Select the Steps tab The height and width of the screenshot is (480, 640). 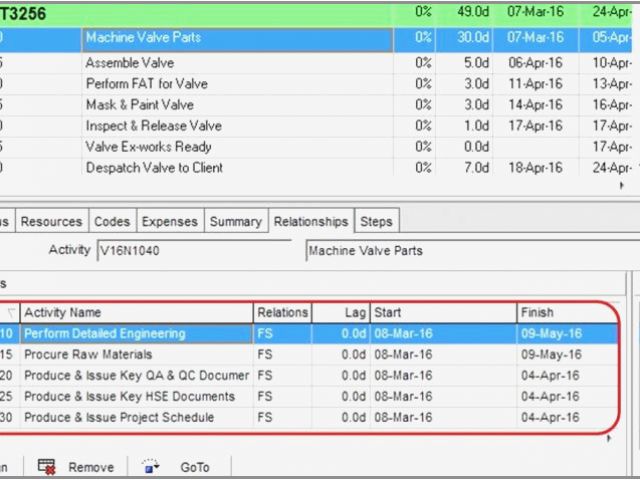(x=376, y=221)
